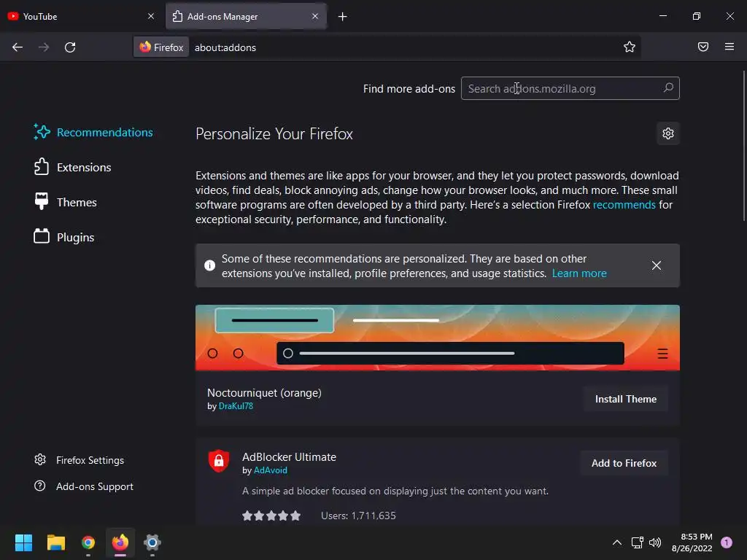
Task: Click the Personalize Your Firefox heading
Action: coord(274,134)
